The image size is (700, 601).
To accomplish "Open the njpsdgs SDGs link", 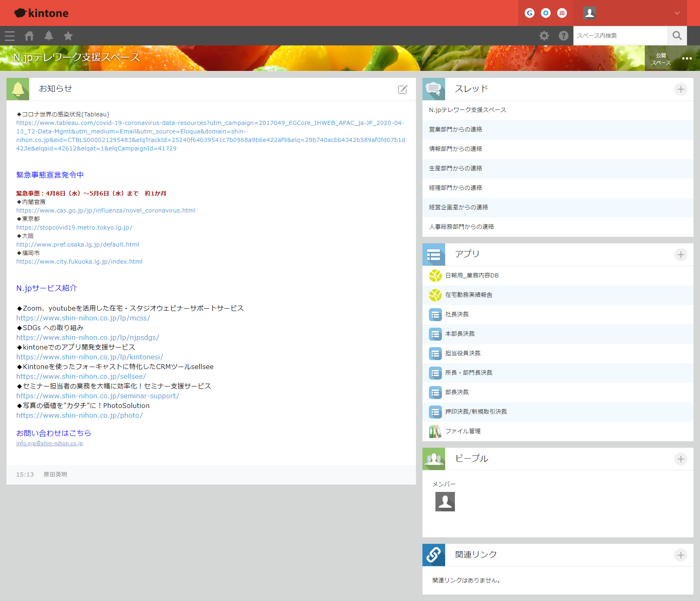I will pos(88,337).
